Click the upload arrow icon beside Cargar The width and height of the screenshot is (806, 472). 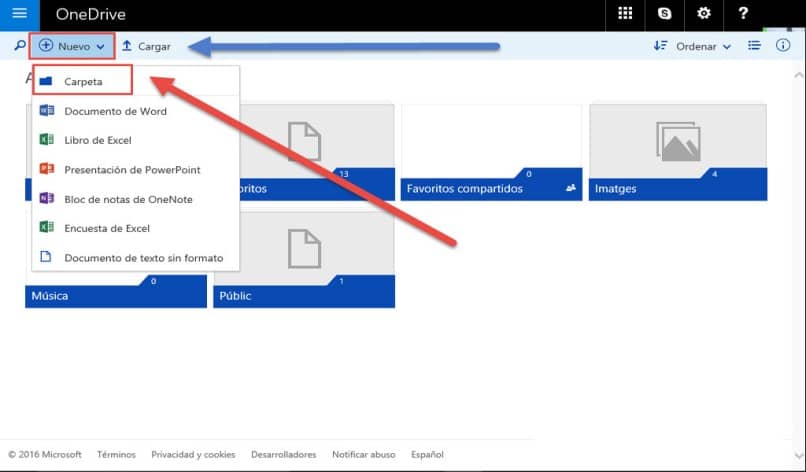pyautogui.click(x=126, y=46)
